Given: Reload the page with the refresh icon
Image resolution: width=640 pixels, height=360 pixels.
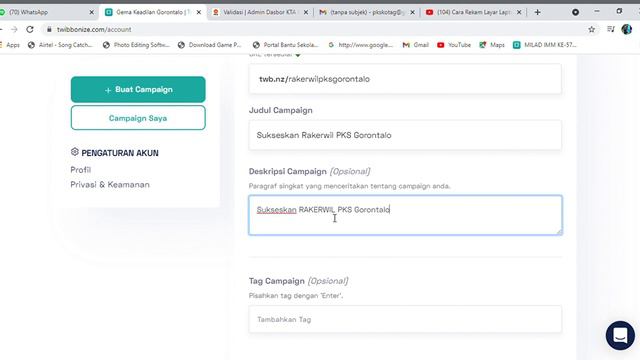Looking at the screenshot, I should coord(30,29).
